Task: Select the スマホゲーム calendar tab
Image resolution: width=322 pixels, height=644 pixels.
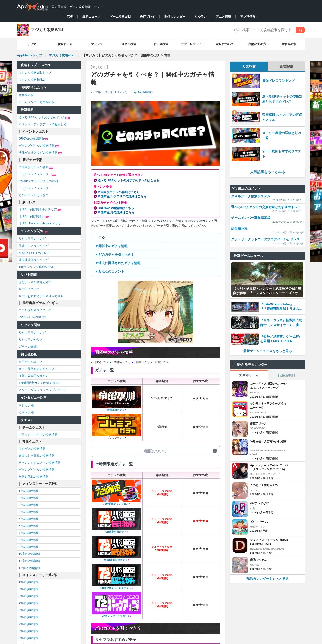Action: pos(249,375)
